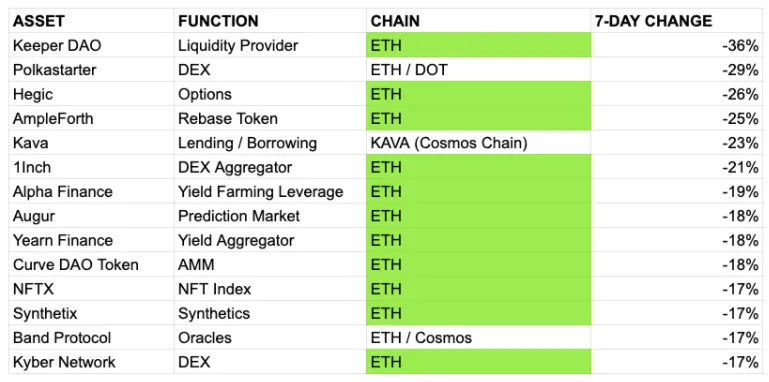
Task: Click the Synthetix asset cell
Action: coord(91,313)
